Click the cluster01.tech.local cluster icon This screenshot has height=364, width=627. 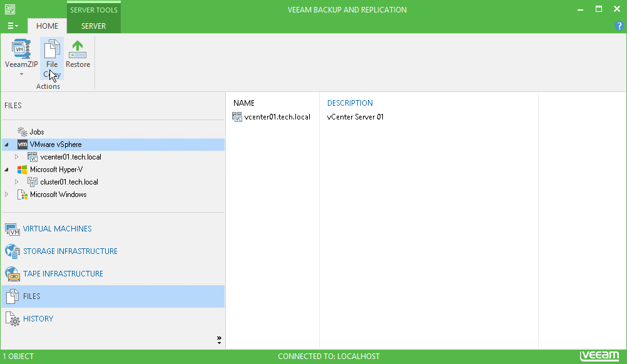[x=33, y=182]
